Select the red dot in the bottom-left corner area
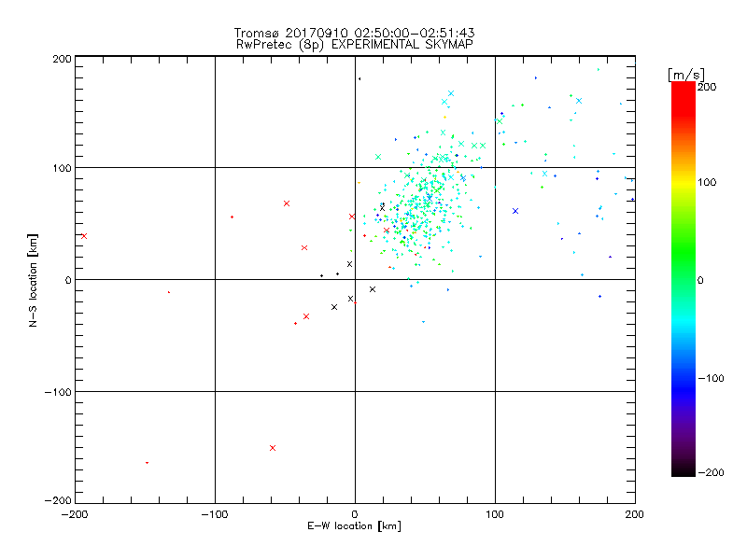747x560 pixels. (x=147, y=463)
